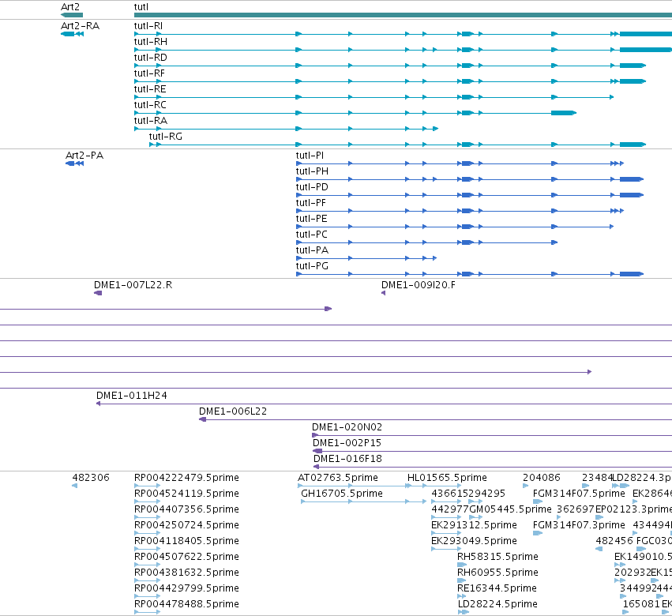
Task: Click BAC clone DME1-016F18
Action: [x=493, y=467]
